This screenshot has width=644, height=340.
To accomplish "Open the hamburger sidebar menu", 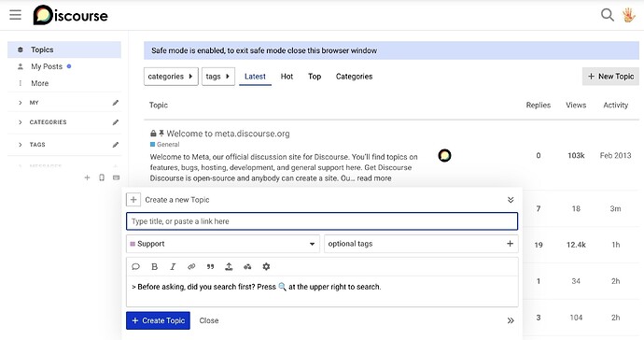I will click(x=15, y=15).
